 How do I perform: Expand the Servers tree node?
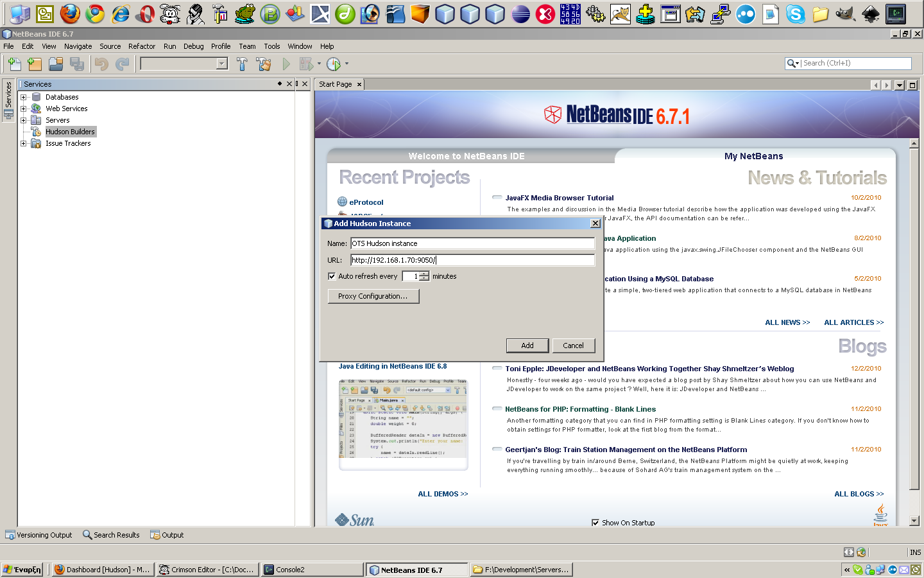(23, 120)
